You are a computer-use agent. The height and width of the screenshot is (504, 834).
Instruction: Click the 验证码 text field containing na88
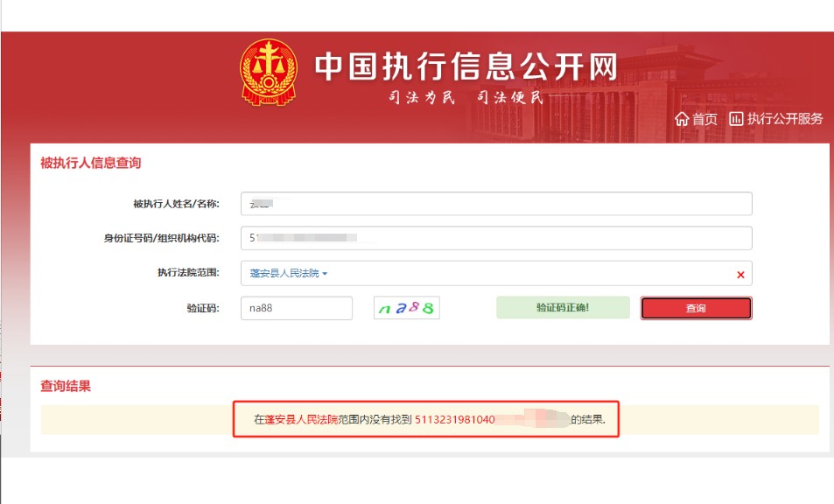296,308
